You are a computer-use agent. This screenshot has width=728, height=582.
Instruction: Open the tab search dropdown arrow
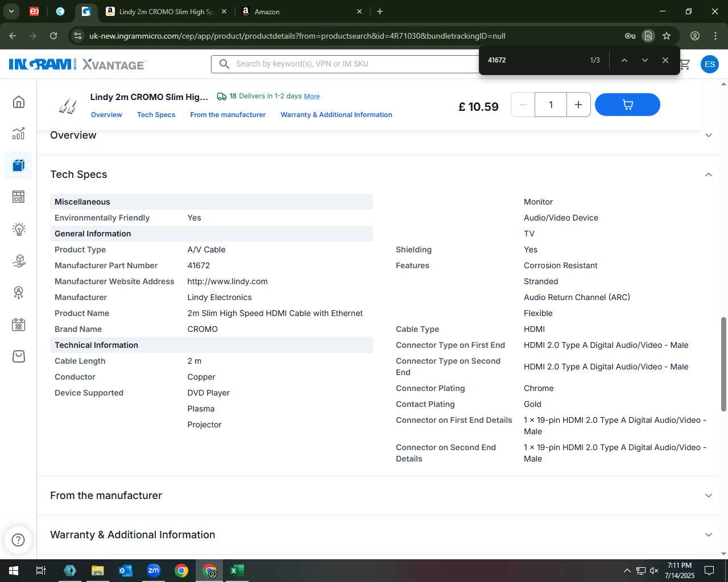click(x=11, y=11)
